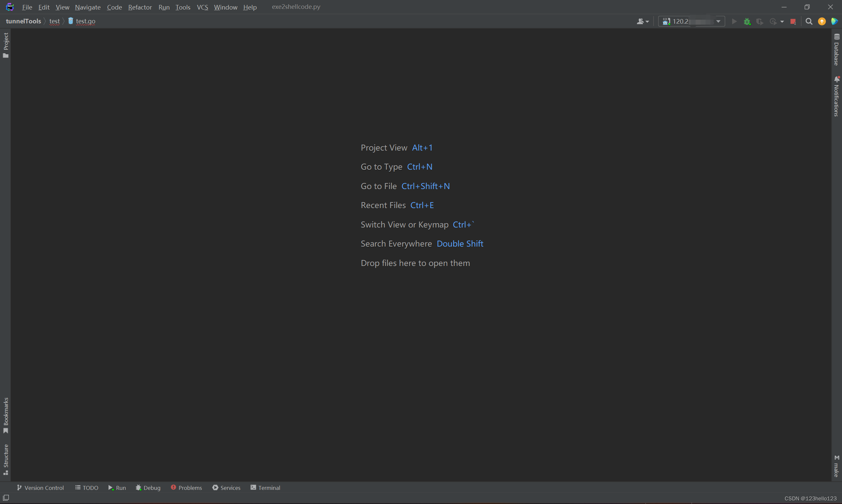Open the Debug tool window at bottom

coord(148,488)
